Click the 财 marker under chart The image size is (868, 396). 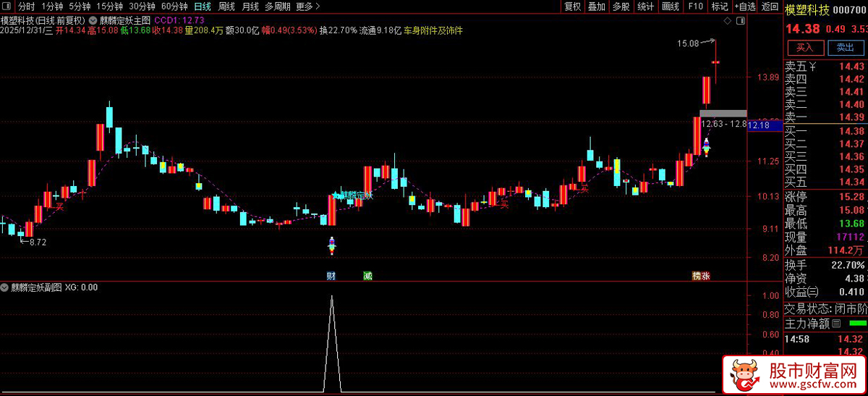tap(331, 276)
